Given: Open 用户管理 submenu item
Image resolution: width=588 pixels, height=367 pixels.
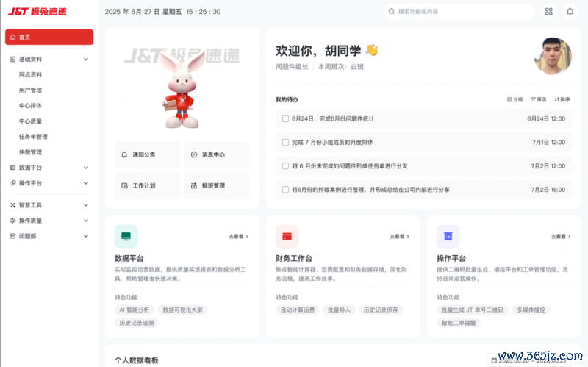Looking at the screenshot, I should [x=30, y=90].
